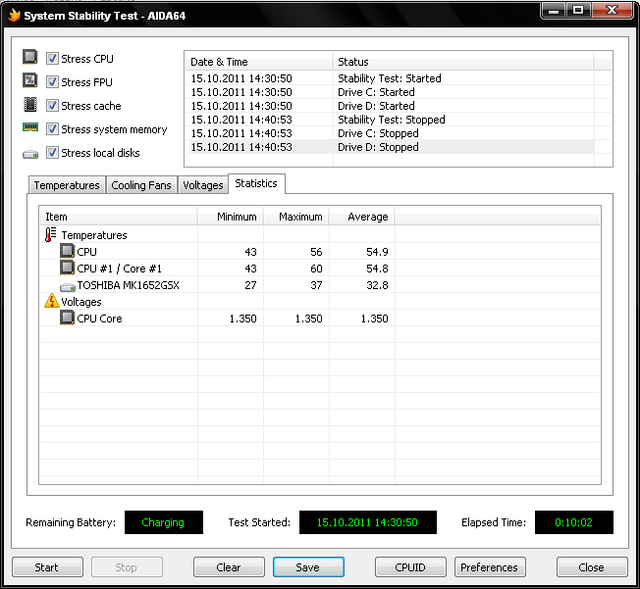
Task: Click the memory module icon beside Stress system memory
Action: pos(30,129)
